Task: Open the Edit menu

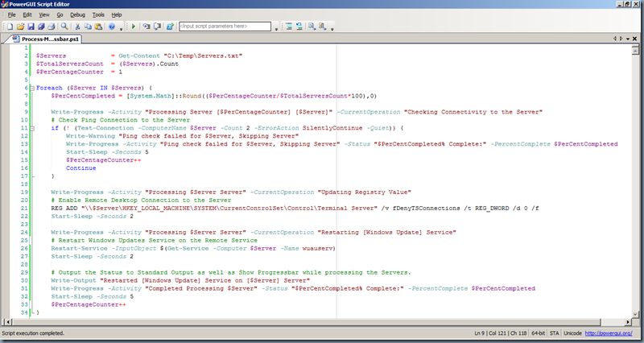Action: [x=27, y=14]
